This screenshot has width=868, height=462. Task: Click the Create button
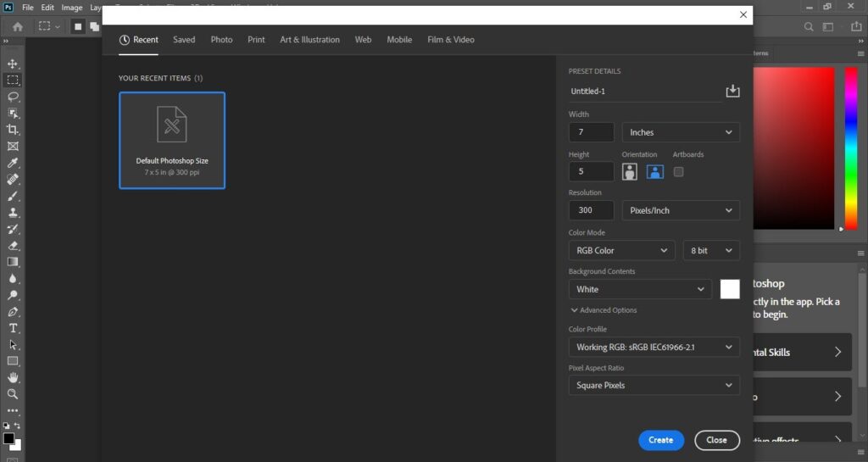point(661,441)
